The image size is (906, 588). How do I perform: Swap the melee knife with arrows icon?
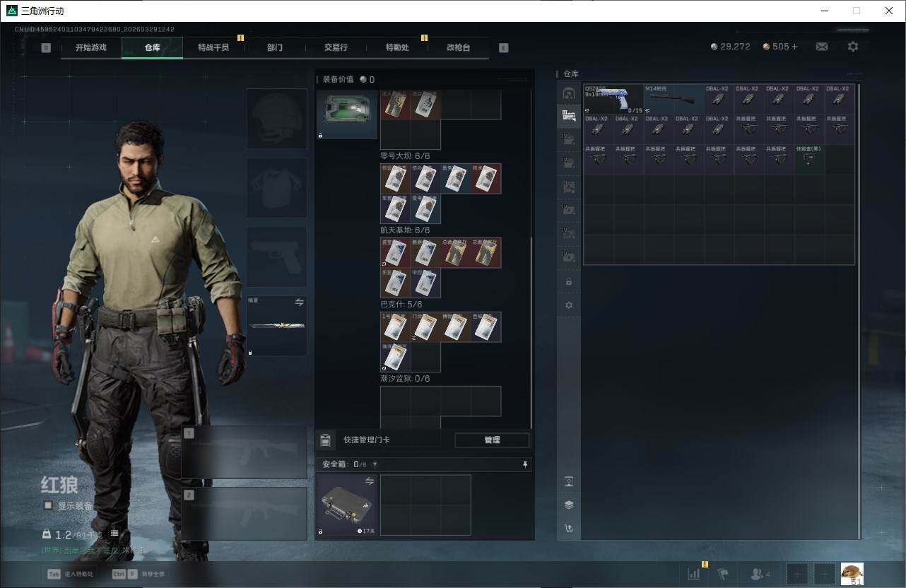[299, 302]
